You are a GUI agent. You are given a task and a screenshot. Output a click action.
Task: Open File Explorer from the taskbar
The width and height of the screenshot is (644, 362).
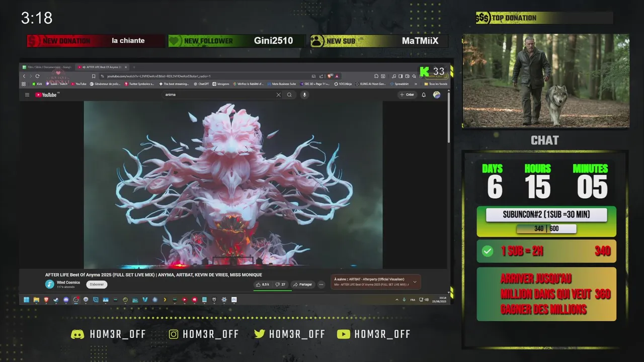(x=36, y=300)
